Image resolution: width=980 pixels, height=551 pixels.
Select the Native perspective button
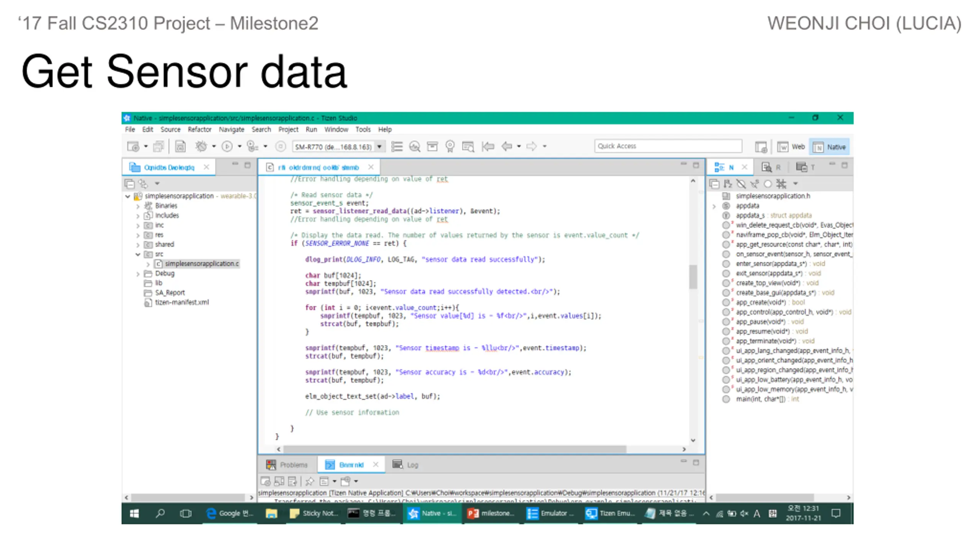pyautogui.click(x=829, y=147)
